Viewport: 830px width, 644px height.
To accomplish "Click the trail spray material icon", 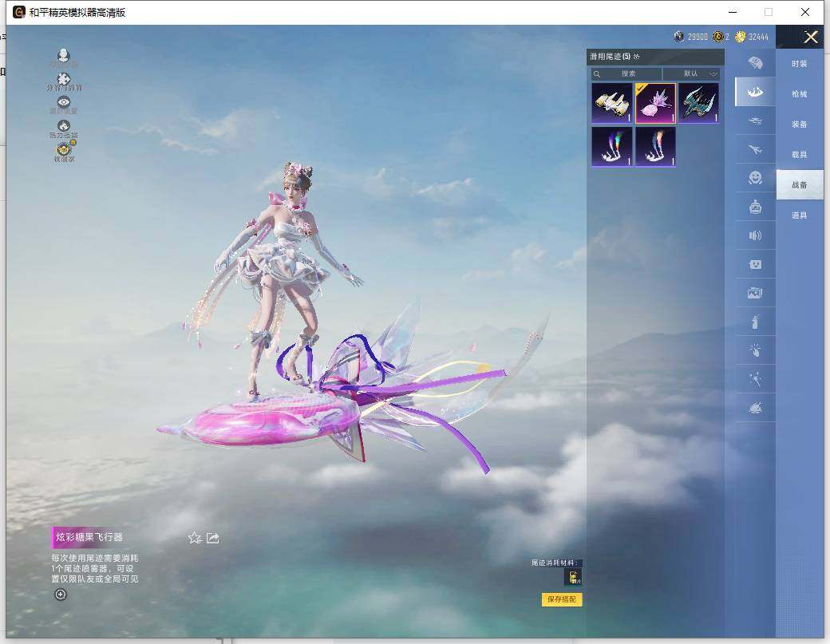I will (x=573, y=577).
